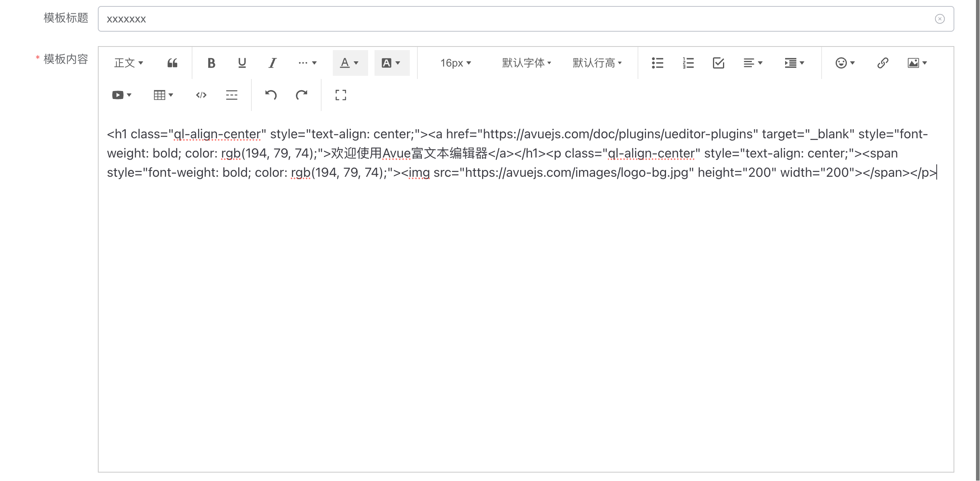Toggle italic formatting
Screen dimensions: 980x481
point(272,63)
